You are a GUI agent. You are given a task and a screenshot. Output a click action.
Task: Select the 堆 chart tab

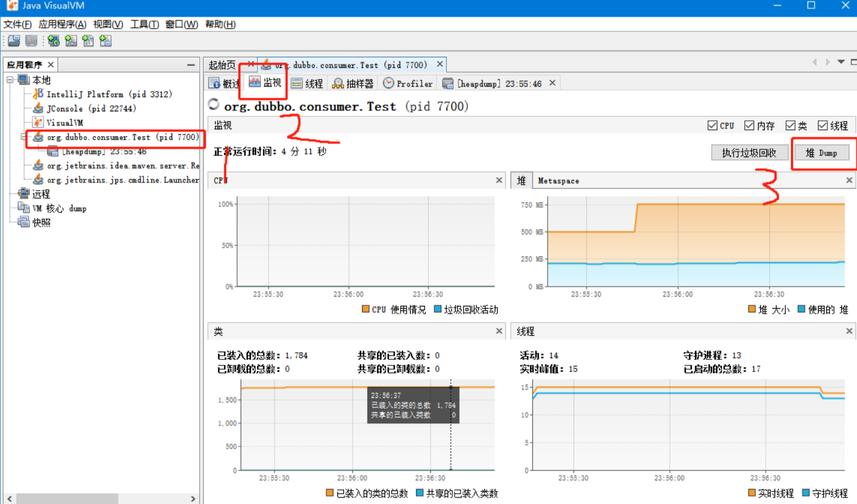pyautogui.click(x=521, y=181)
